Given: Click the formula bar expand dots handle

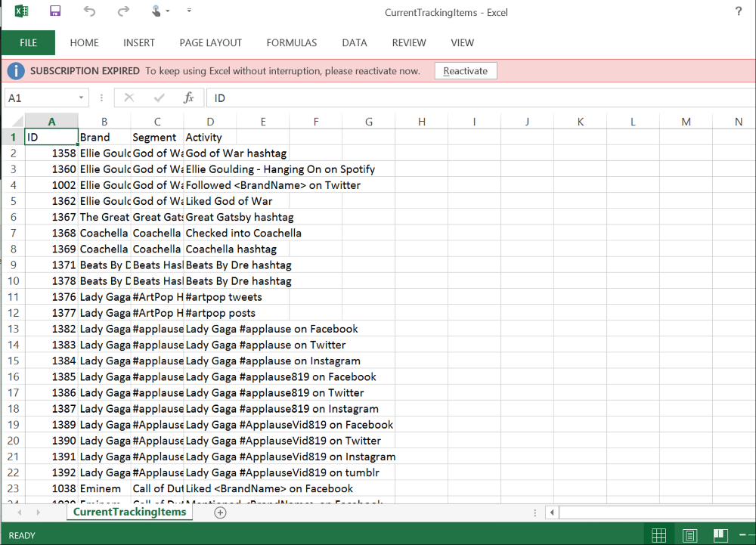Looking at the screenshot, I should click(101, 98).
